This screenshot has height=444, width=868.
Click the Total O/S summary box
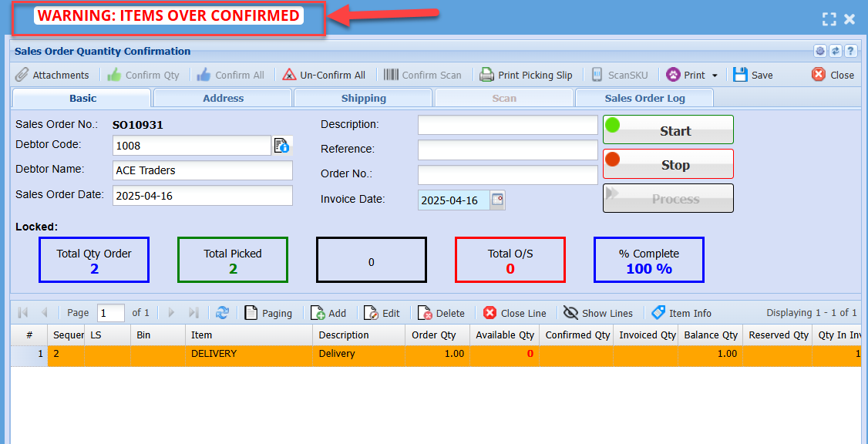(x=510, y=260)
